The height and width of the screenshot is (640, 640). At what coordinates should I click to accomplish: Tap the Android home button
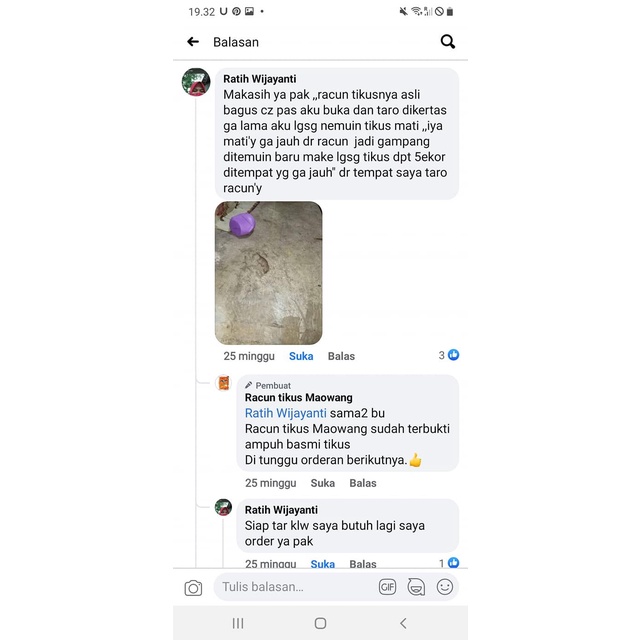tap(320, 623)
